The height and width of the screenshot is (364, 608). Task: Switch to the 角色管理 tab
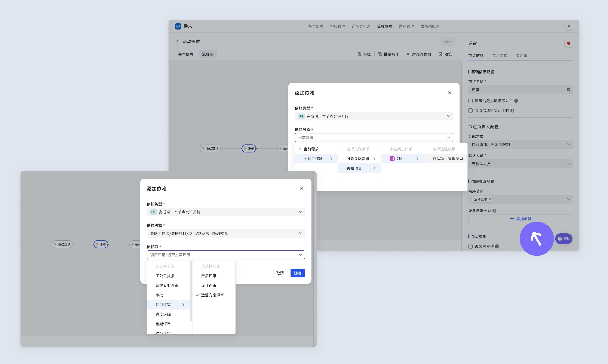406,26
